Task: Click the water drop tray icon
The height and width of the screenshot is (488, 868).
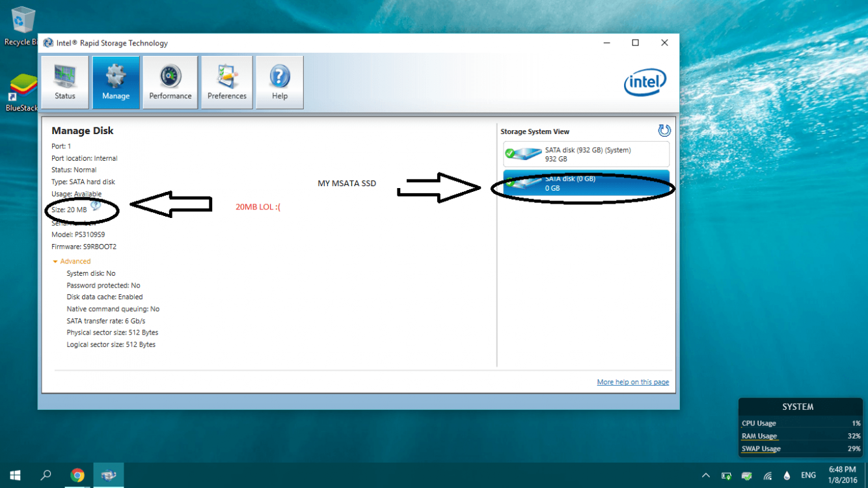Action: [x=787, y=476]
